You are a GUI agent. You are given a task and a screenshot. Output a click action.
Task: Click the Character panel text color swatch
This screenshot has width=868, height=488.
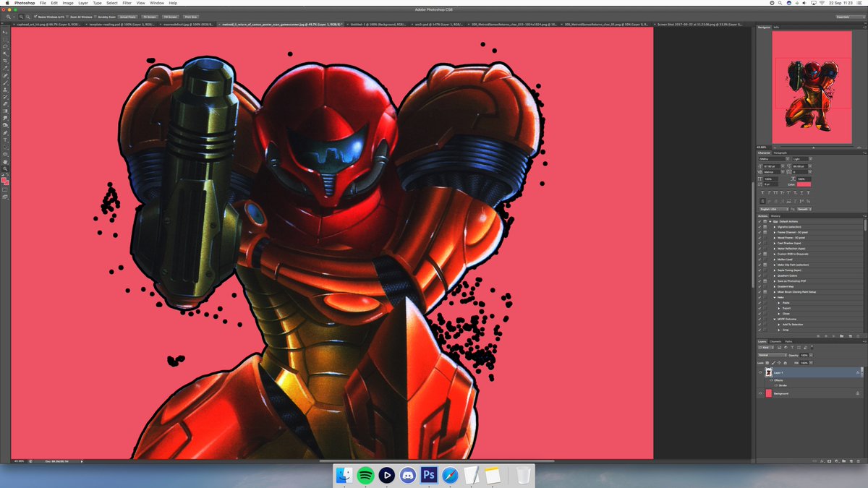point(804,184)
